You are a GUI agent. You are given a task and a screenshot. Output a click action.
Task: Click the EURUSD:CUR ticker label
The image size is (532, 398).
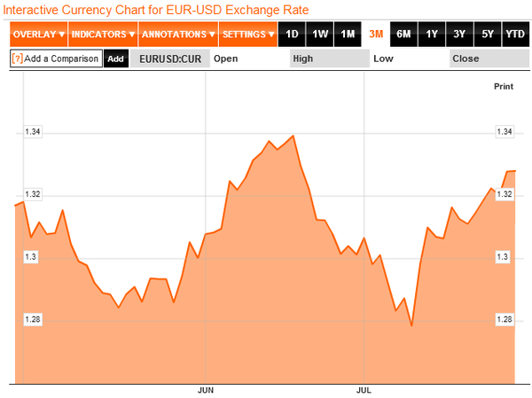170,59
